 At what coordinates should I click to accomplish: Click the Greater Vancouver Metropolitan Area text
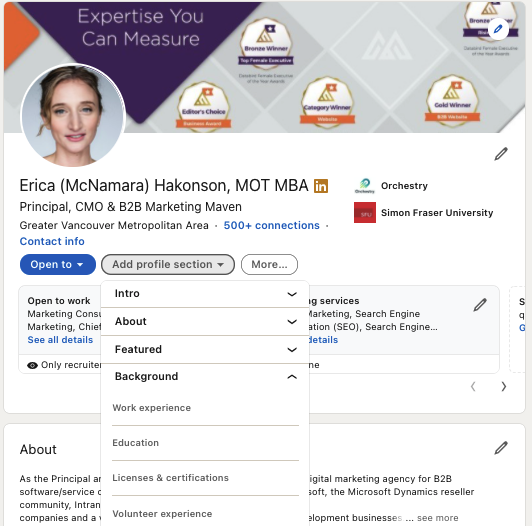[x=114, y=225]
